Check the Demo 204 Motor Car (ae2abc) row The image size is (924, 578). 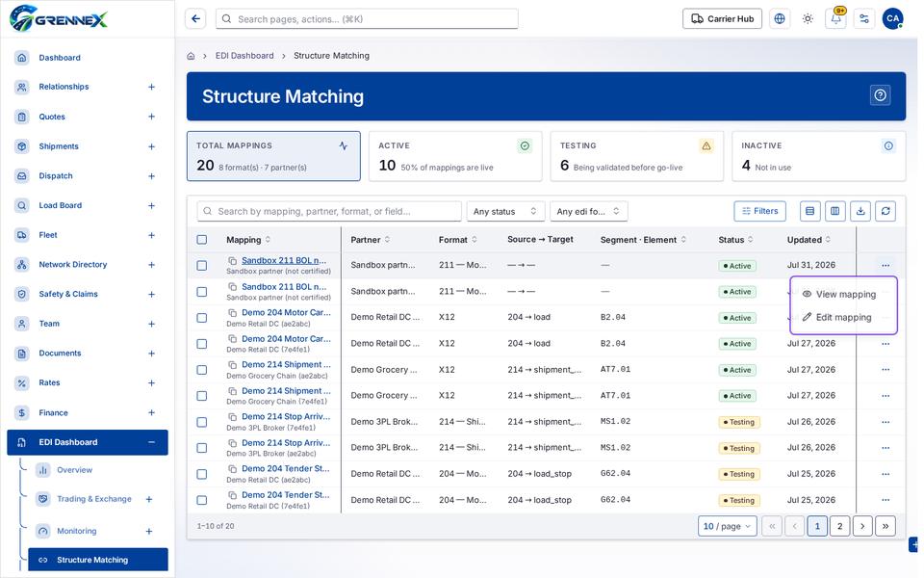[201, 317]
